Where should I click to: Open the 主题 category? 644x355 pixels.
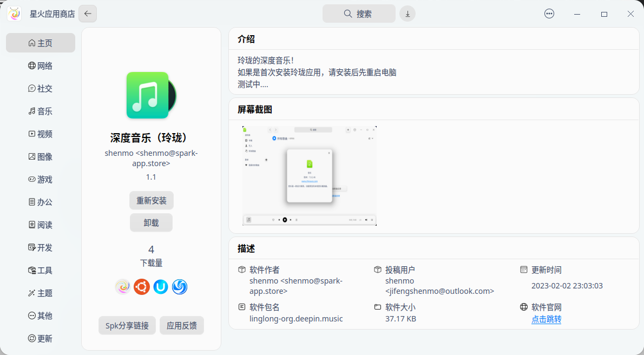(x=40, y=293)
